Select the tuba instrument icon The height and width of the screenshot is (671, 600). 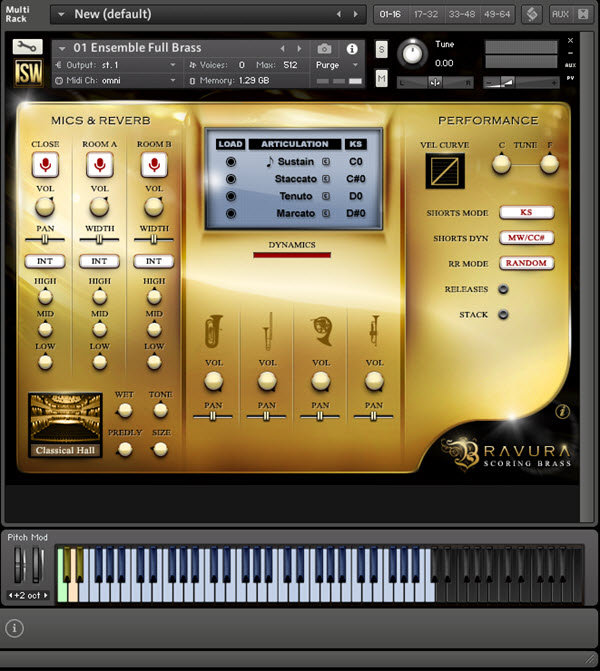[x=214, y=331]
